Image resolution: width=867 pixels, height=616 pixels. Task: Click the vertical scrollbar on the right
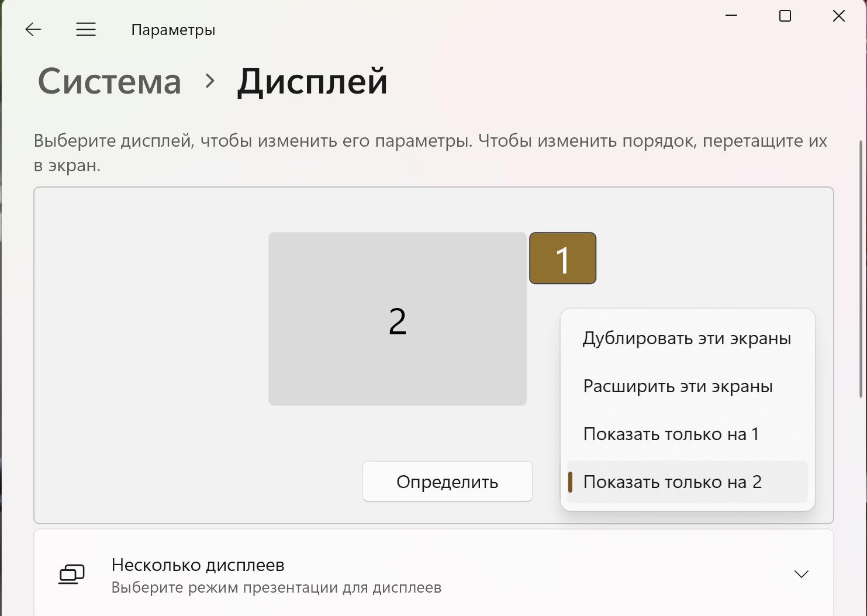[861, 269]
